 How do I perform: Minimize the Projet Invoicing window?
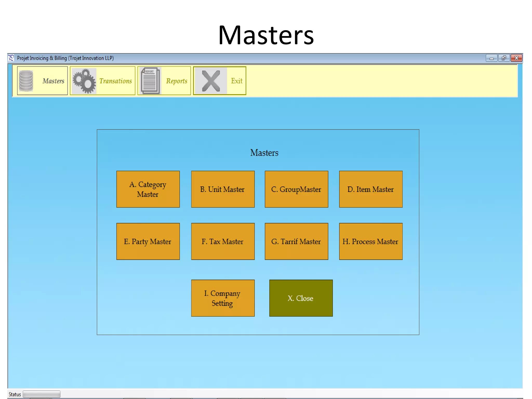pos(491,58)
